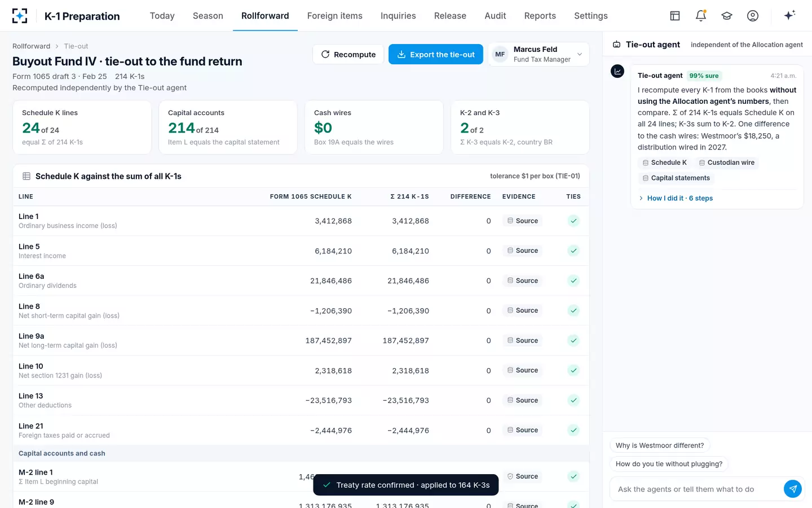
Task: Click the tie checkmark for Line 1
Action: click(x=573, y=221)
